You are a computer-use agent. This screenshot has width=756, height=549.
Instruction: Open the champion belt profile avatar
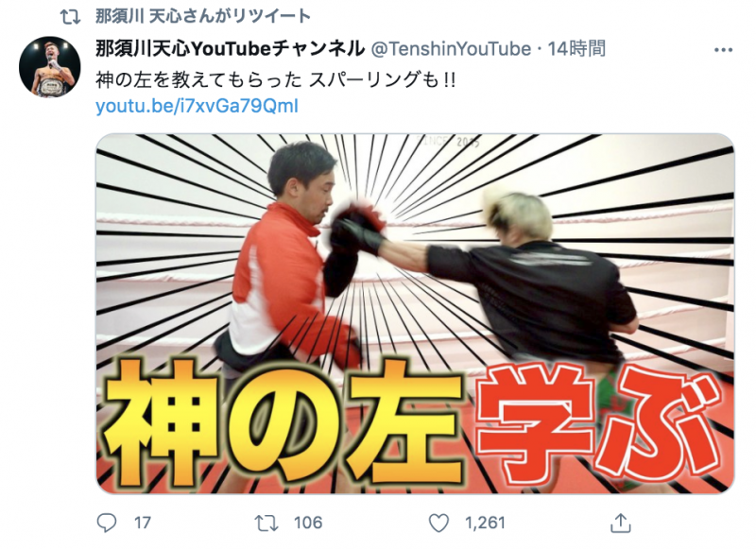[50, 66]
